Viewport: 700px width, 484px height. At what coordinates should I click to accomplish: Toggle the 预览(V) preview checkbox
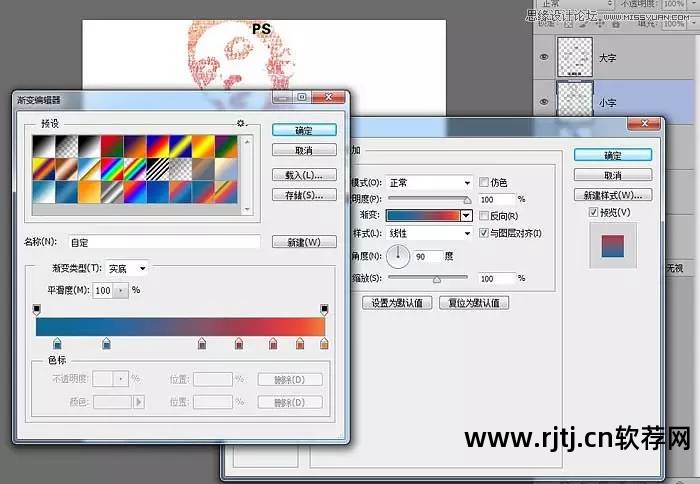coord(593,212)
